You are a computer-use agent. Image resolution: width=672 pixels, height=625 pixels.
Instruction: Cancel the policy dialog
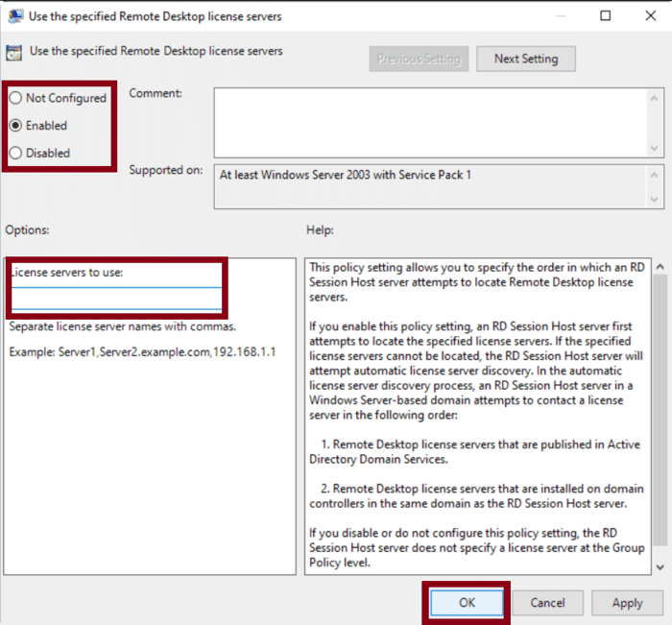[546, 603]
